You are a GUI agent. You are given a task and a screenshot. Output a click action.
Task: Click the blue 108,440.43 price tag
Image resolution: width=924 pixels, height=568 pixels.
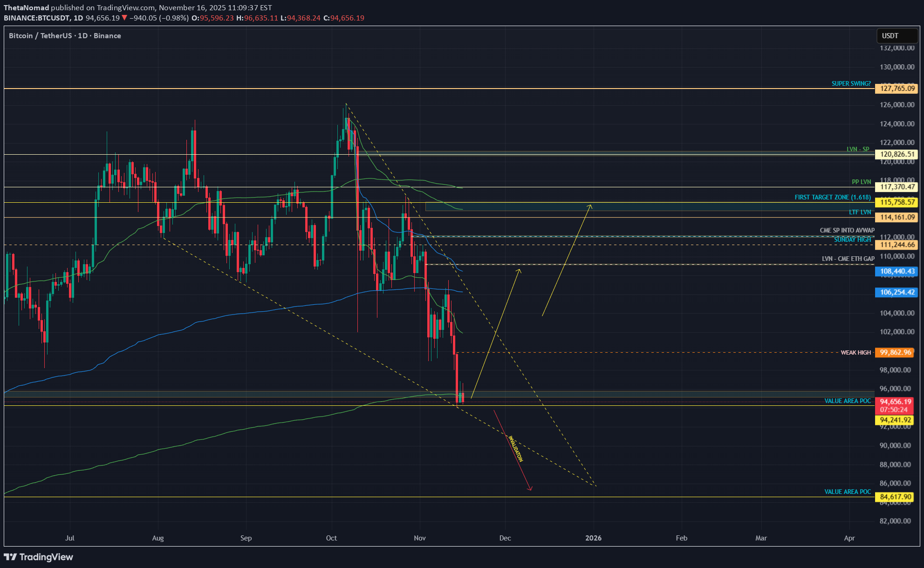point(897,271)
